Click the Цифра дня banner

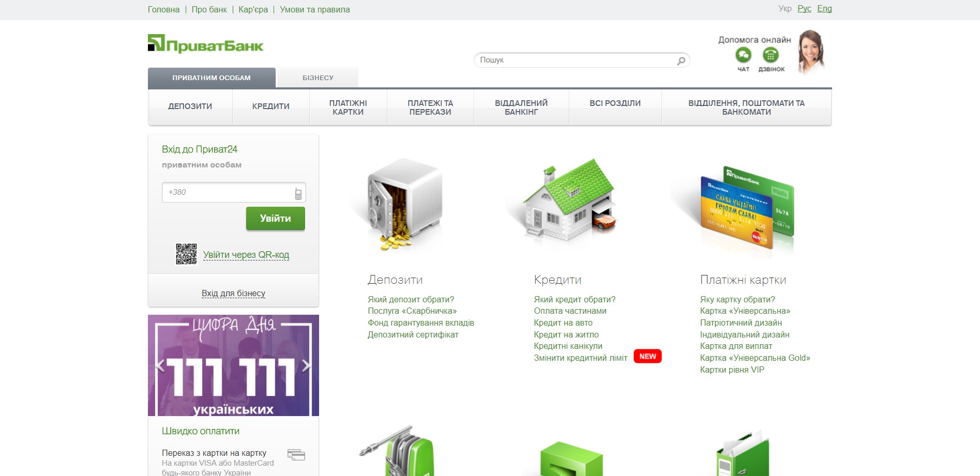(233, 365)
